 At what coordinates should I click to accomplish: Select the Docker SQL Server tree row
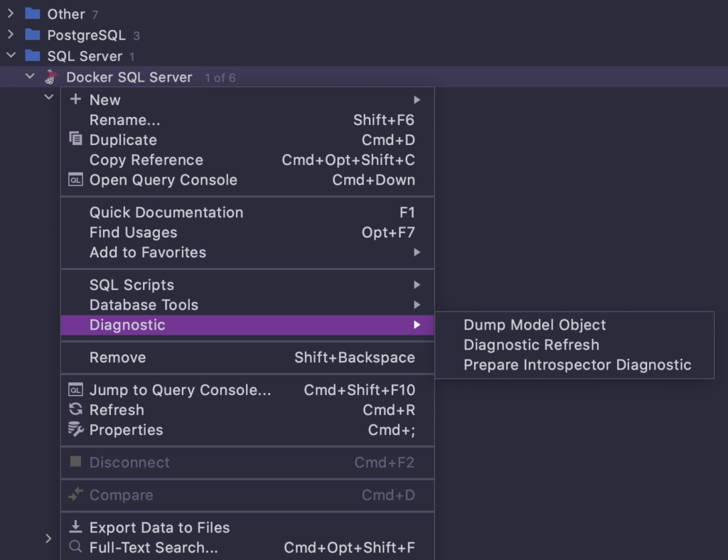coord(364,77)
